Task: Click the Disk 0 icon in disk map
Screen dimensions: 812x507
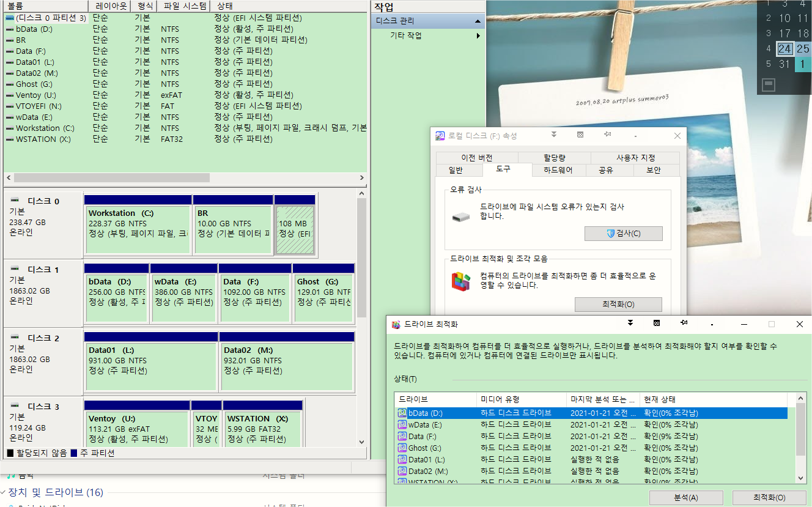Action: pyautogui.click(x=15, y=201)
